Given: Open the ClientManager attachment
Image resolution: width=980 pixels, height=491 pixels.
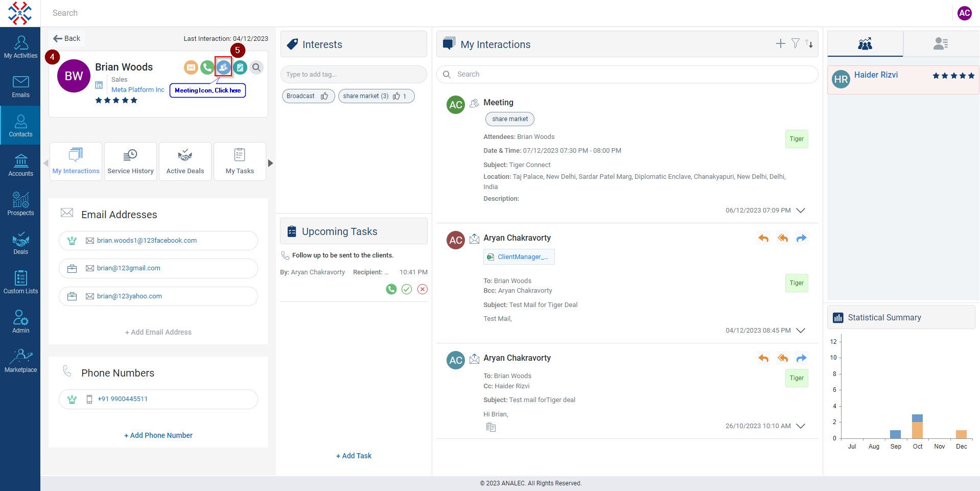Looking at the screenshot, I should click(x=519, y=257).
